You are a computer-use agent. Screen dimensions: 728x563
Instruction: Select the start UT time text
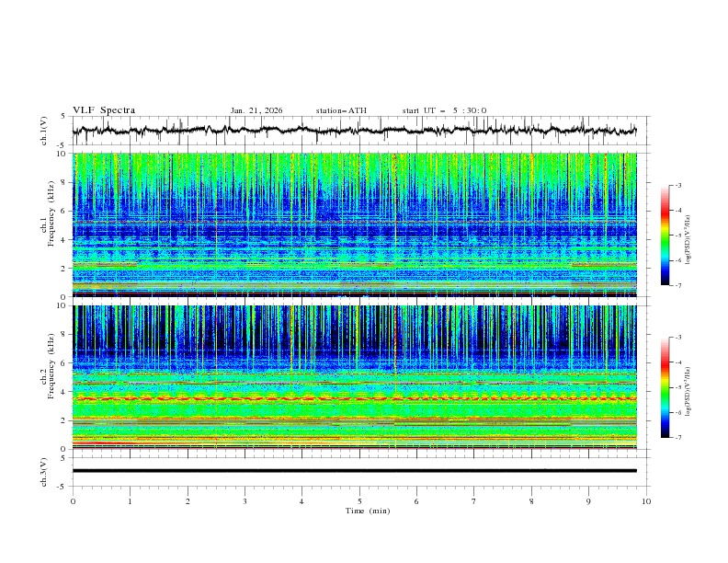pos(444,110)
